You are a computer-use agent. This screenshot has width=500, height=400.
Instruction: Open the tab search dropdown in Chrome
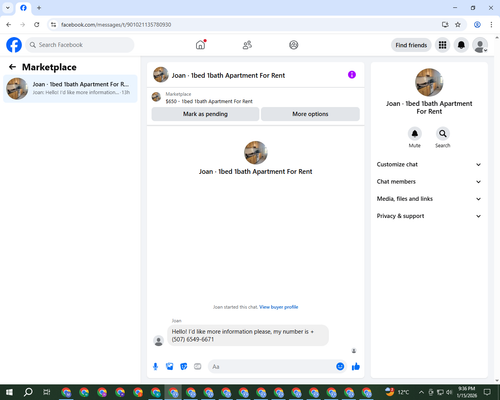coord(8,8)
